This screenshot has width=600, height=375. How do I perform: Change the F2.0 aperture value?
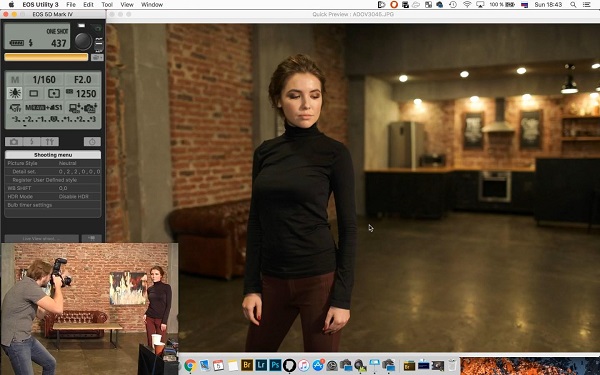82,80
